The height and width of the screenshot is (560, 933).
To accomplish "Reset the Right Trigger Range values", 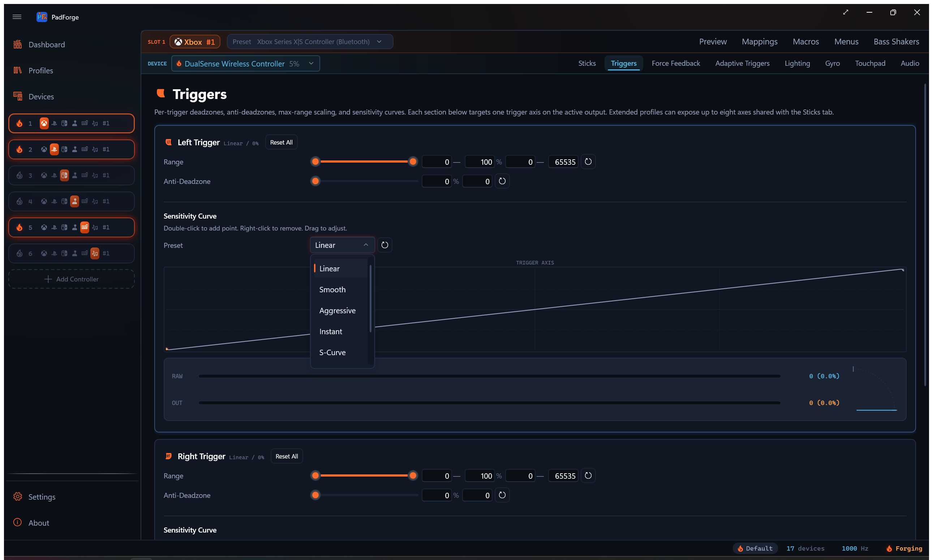I will pos(588,476).
